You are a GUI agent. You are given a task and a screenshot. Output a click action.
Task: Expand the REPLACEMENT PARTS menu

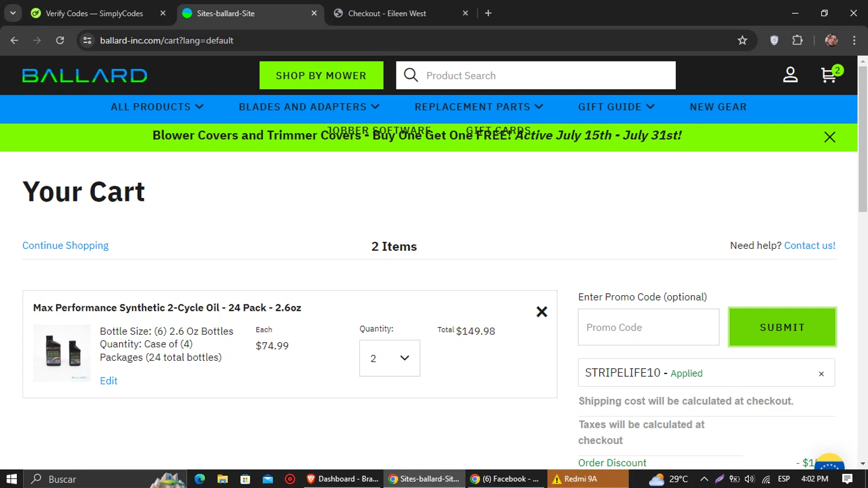479,107
